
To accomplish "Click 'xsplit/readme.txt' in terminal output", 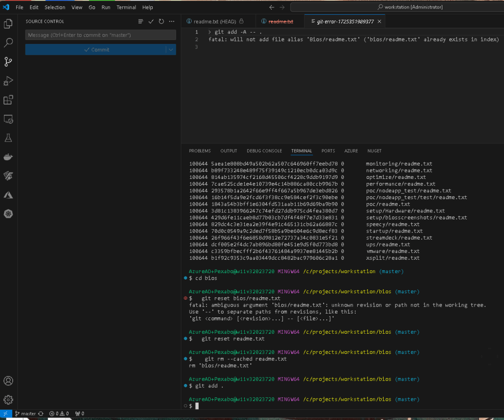I will click(393, 258).
